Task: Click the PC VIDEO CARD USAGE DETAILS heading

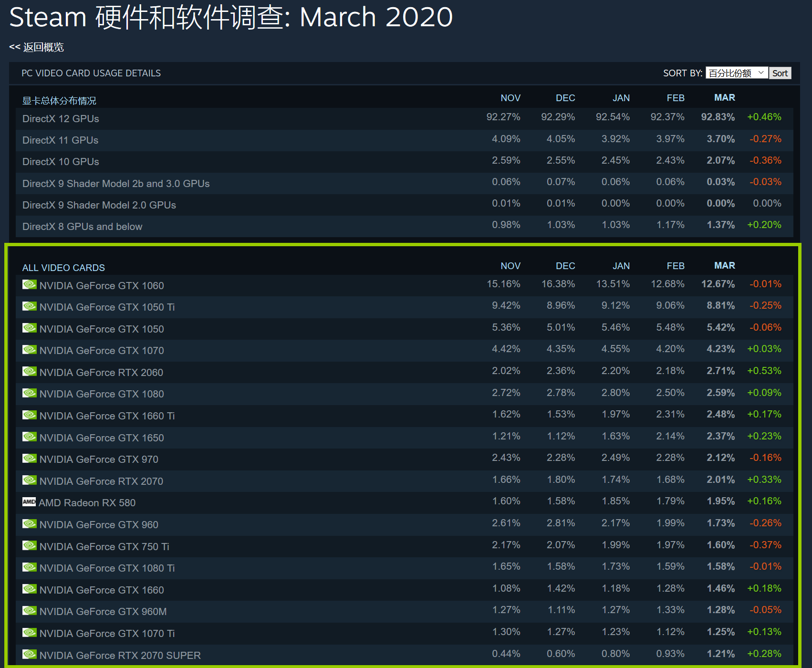Action: 91,73
